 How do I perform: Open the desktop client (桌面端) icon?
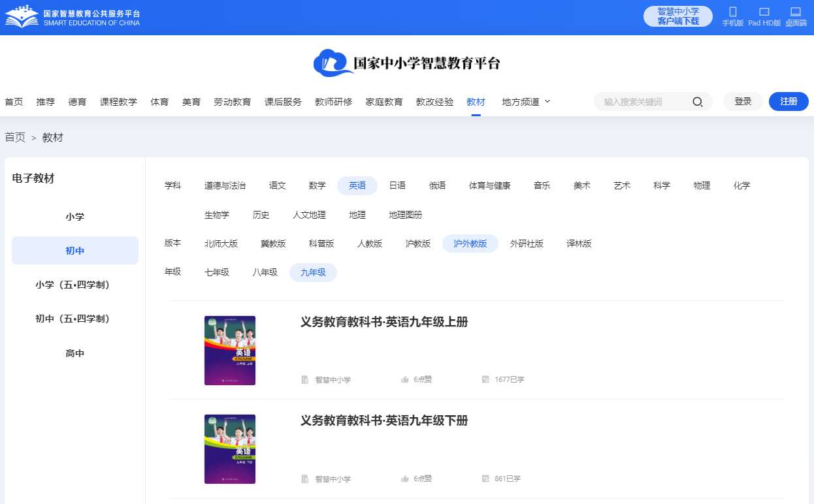pos(795,12)
